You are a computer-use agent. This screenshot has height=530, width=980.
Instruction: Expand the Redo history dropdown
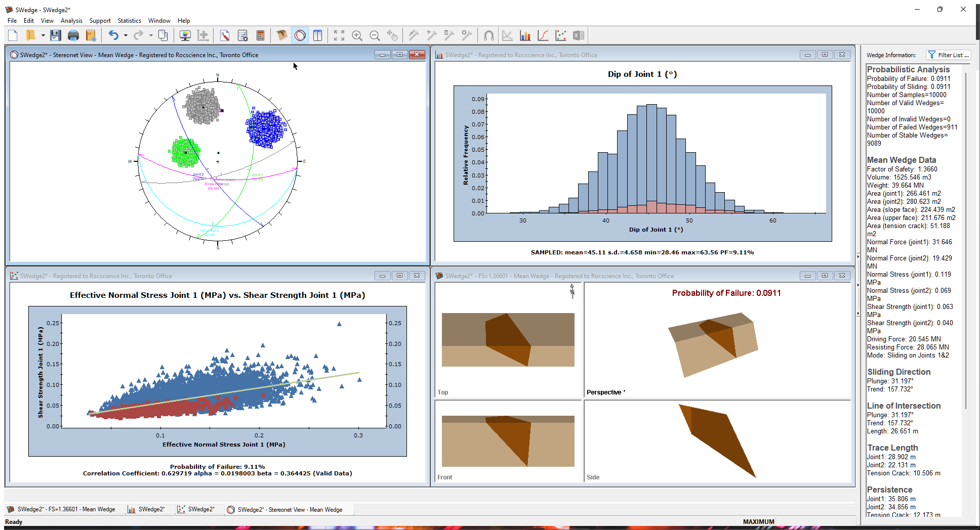150,35
